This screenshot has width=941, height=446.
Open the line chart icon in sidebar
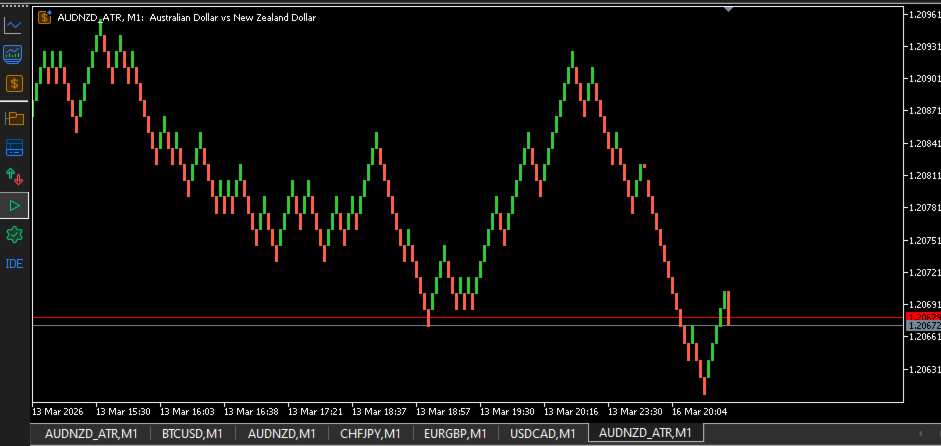(x=13, y=25)
